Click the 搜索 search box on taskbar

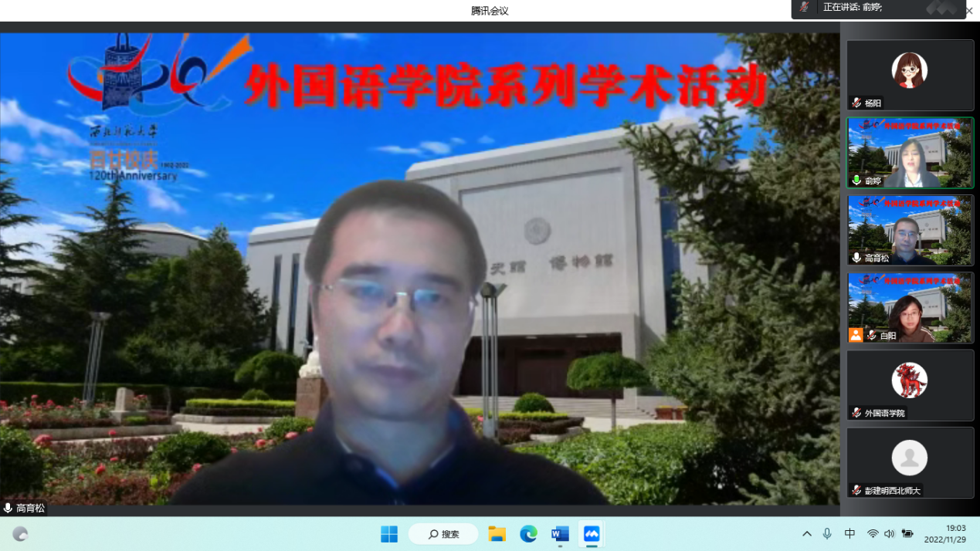[x=443, y=534]
